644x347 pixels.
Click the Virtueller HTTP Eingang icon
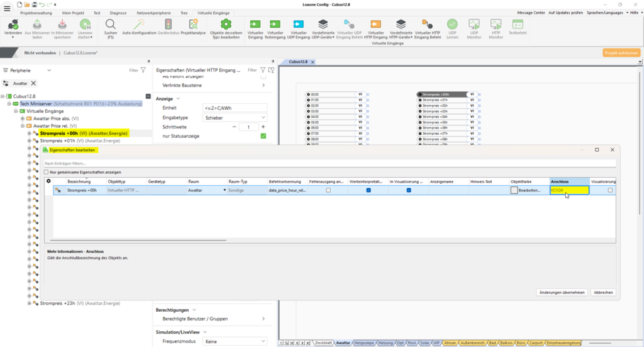click(x=375, y=24)
